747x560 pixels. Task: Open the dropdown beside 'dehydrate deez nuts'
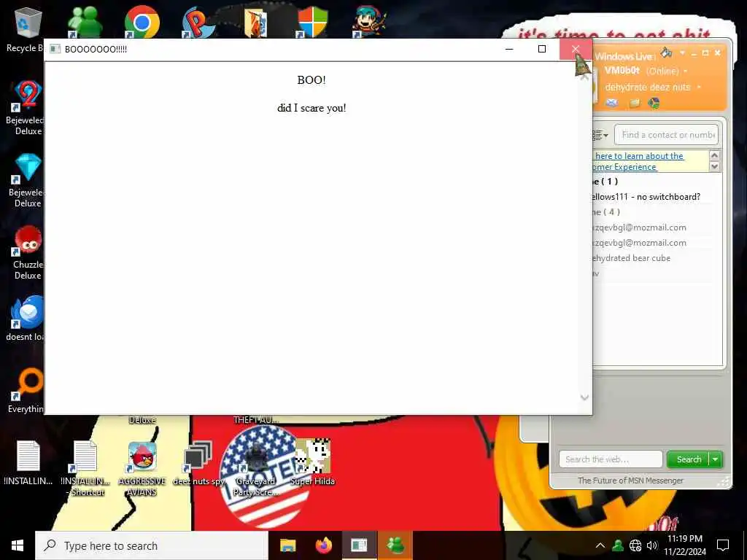[699, 87]
